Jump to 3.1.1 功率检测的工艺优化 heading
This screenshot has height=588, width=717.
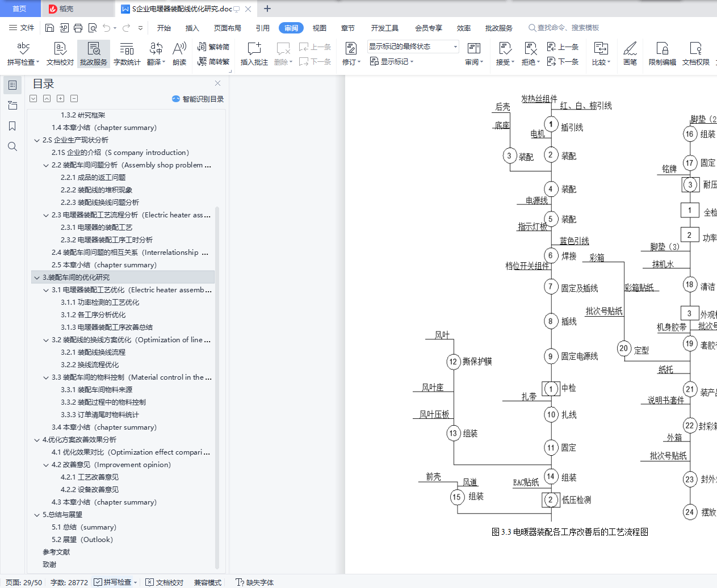(100, 303)
